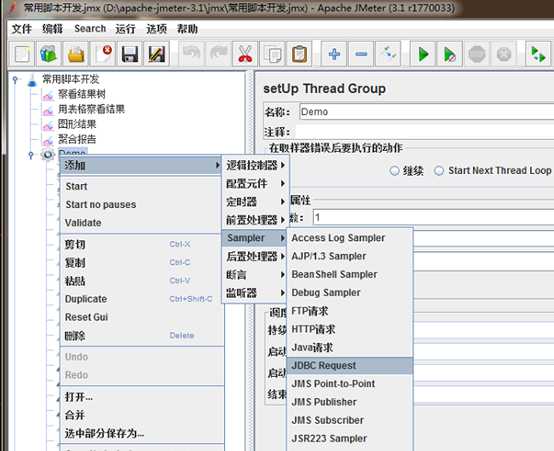Select 用表格察看结果 tree item
Screen dimensions: 554x451
[92, 109]
